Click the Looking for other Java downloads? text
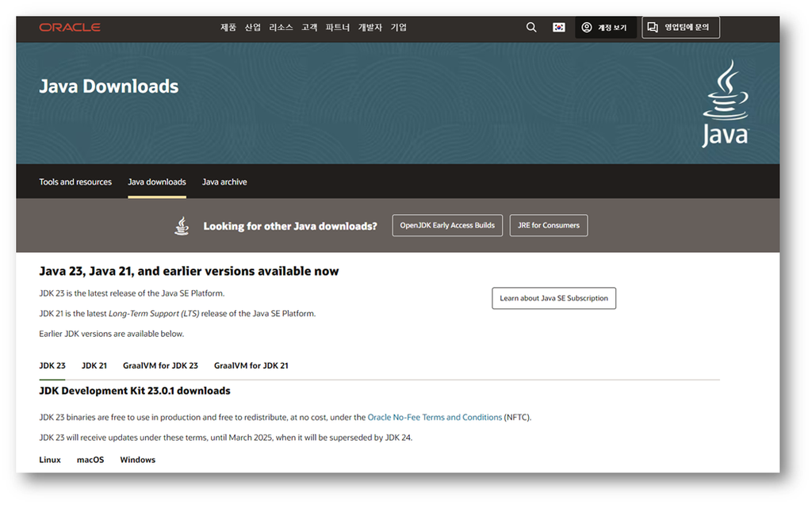The image size is (812, 505). coord(290,227)
